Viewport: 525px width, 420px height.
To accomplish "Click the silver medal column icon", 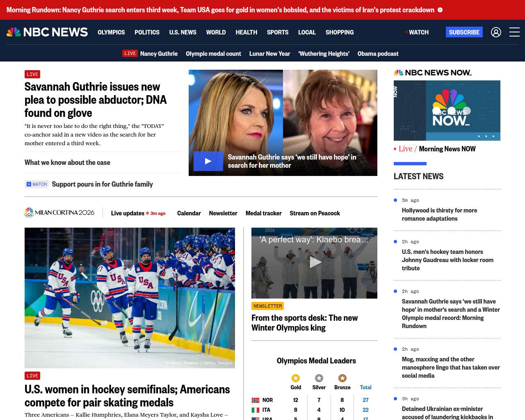I will click(x=319, y=378).
